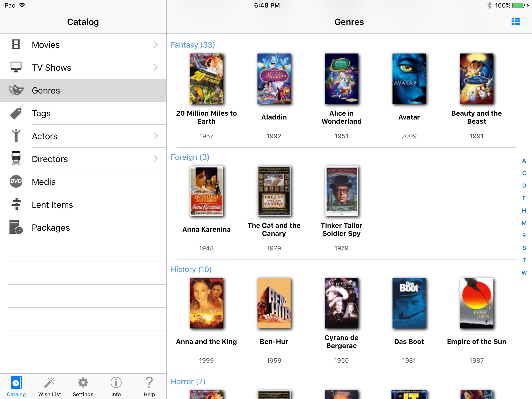Switch to the Settings tab
The image size is (532, 399).
pos(83,386)
